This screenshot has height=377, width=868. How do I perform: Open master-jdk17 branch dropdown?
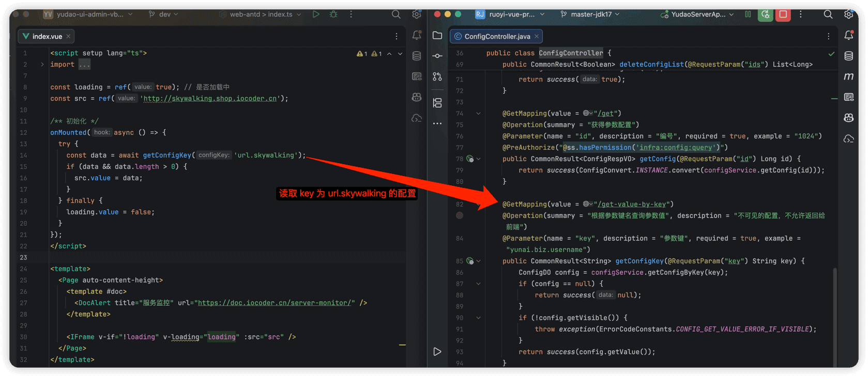tap(590, 14)
